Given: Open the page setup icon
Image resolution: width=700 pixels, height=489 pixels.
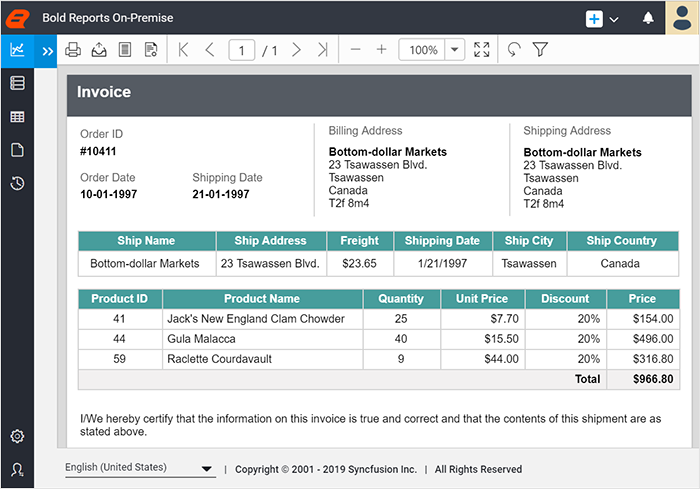Looking at the screenshot, I should pyautogui.click(x=151, y=50).
